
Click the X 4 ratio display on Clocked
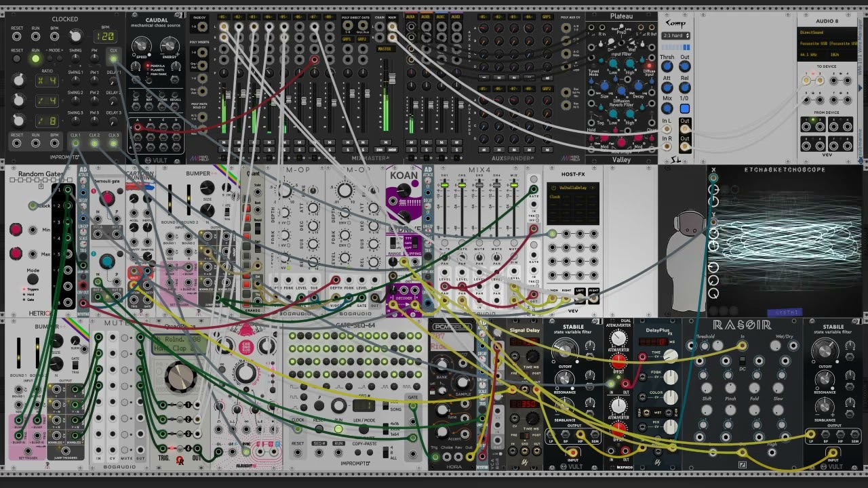47,81
